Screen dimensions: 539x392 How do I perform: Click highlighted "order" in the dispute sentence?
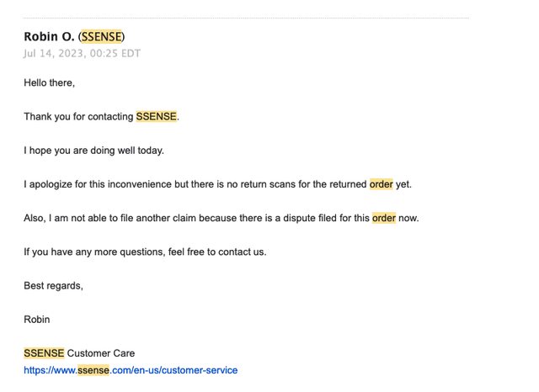click(384, 218)
